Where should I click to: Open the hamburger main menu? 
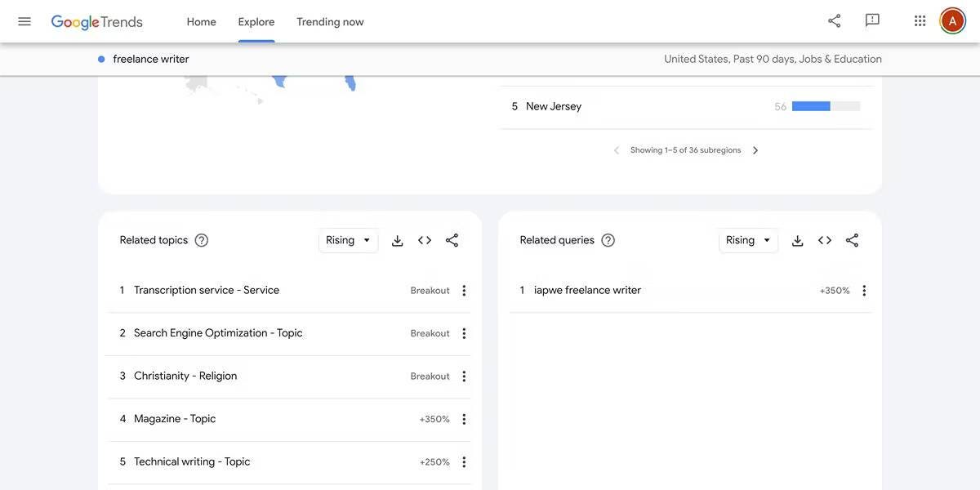tap(24, 21)
